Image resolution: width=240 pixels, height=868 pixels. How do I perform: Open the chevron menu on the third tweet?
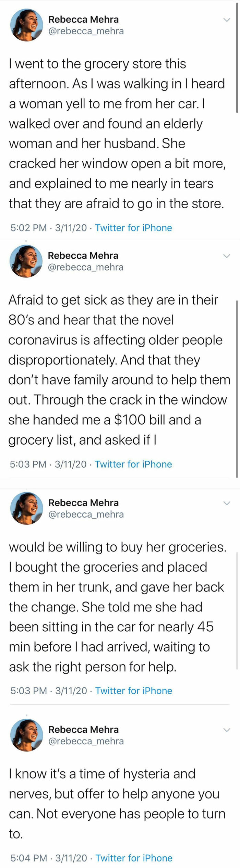pos(227,504)
